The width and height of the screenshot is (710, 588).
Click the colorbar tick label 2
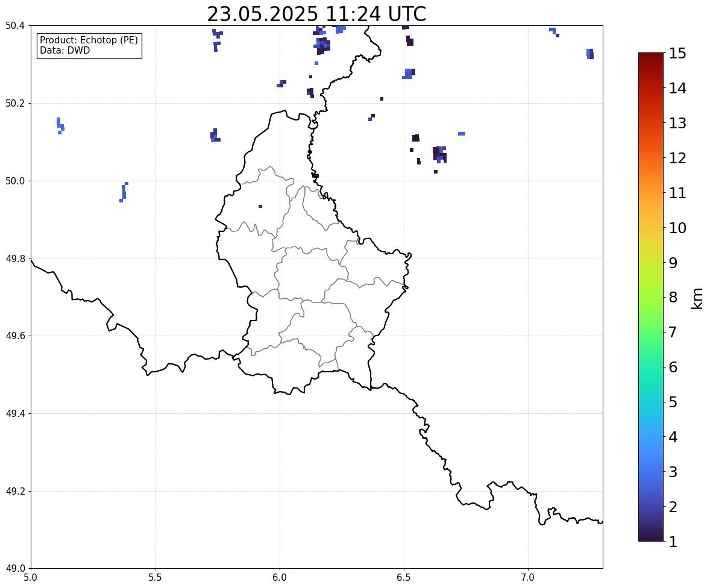(x=673, y=507)
